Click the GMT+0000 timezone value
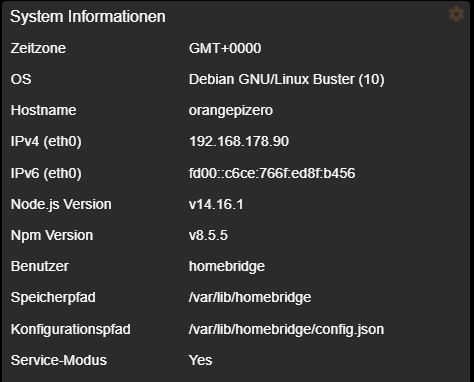Image resolution: width=474 pixels, height=382 pixels. 225,48
